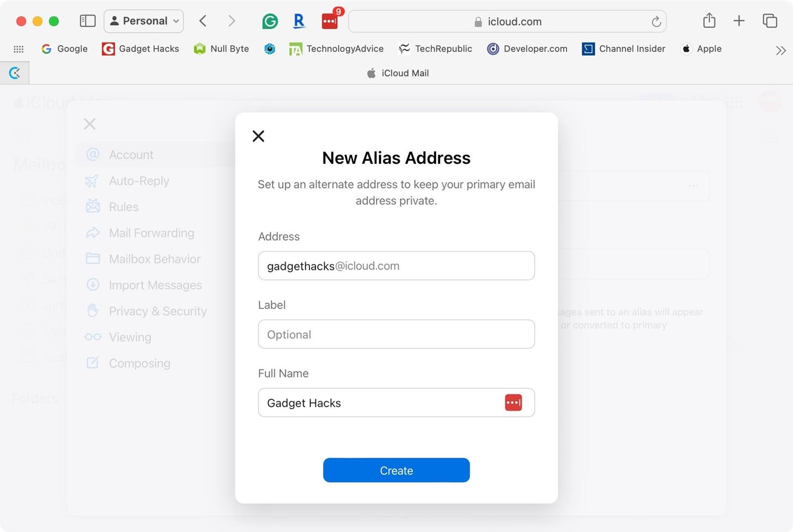Click the password manager icon in Full Name field

click(x=513, y=402)
